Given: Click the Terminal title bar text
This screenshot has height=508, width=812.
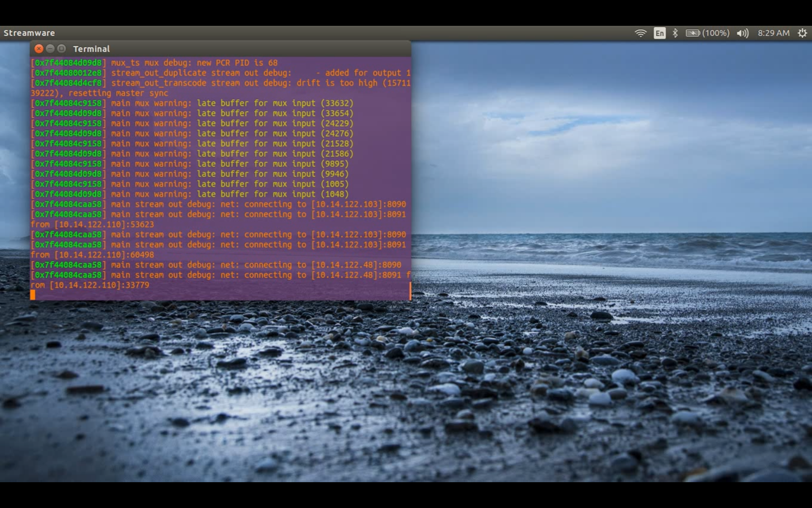Looking at the screenshot, I should 91,49.
